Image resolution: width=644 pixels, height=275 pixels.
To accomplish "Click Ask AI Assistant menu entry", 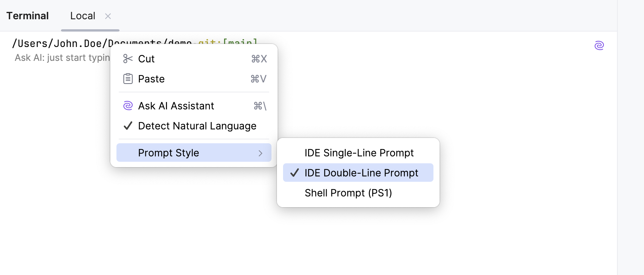I will pos(176,106).
